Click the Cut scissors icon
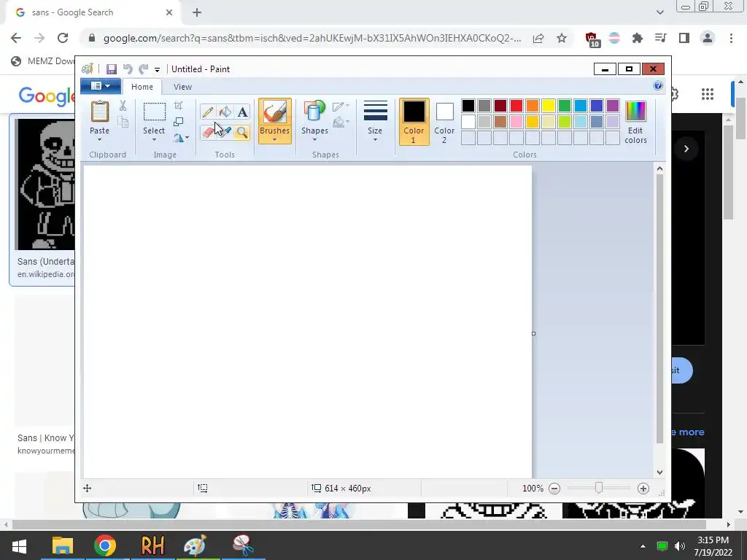This screenshot has height=560, width=747. pyautogui.click(x=123, y=106)
